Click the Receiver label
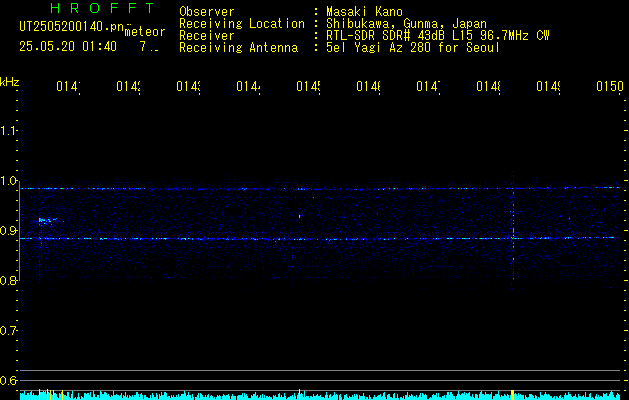The height and width of the screenshot is (400, 629). (x=207, y=36)
